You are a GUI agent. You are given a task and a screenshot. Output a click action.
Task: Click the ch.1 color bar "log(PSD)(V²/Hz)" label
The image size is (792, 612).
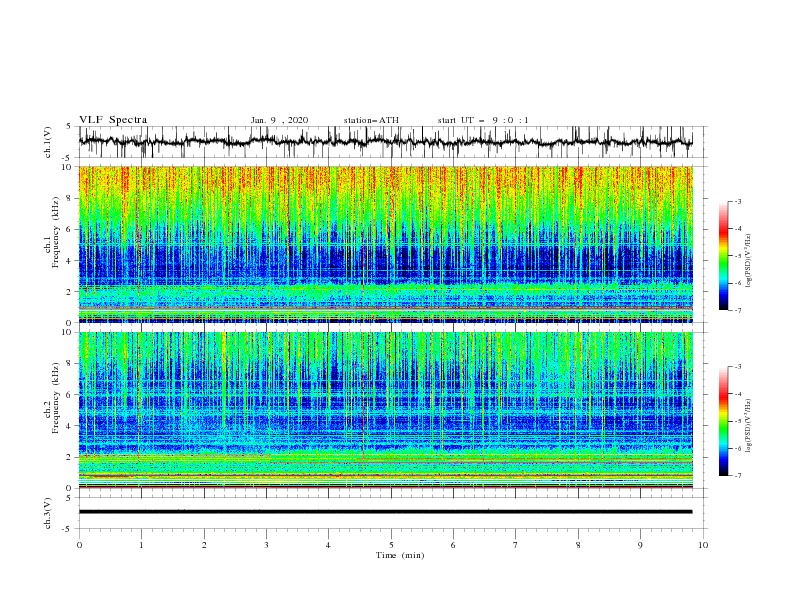(x=748, y=261)
